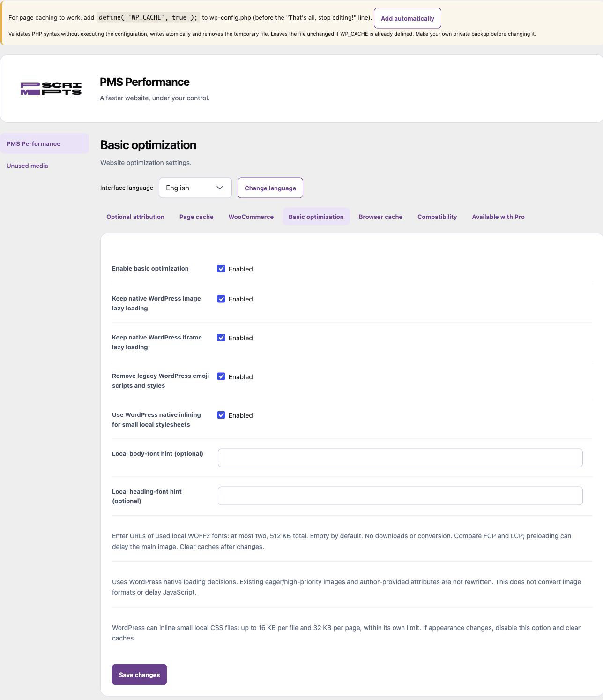Open Unused media in the sidebar
This screenshot has width=603, height=700.
[x=27, y=166]
